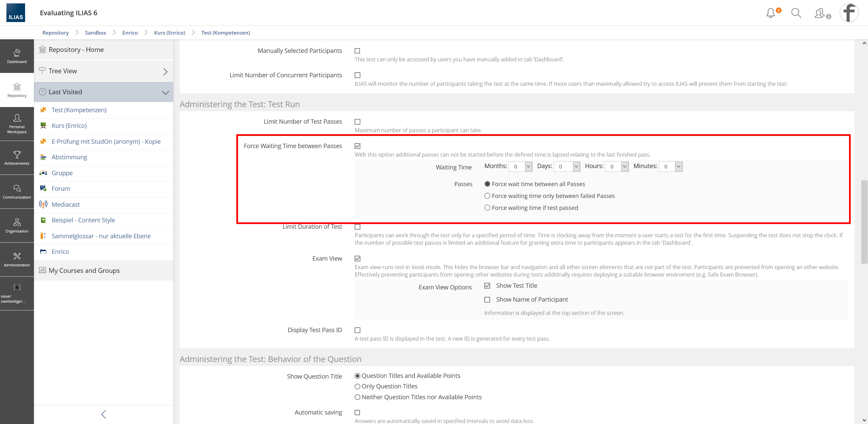Open My Courses and Groups menu item
The image size is (868, 424).
pos(84,270)
